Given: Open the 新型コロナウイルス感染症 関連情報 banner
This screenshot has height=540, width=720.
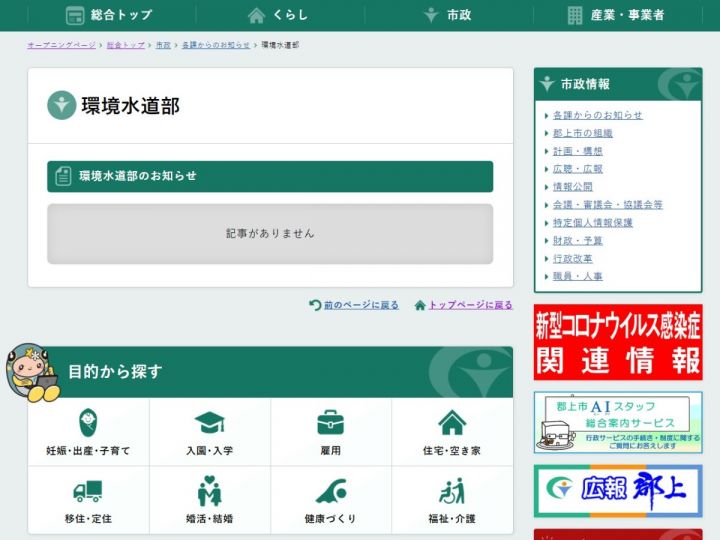Looking at the screenshot, I should pyautogui.click(x=617, y=342).
